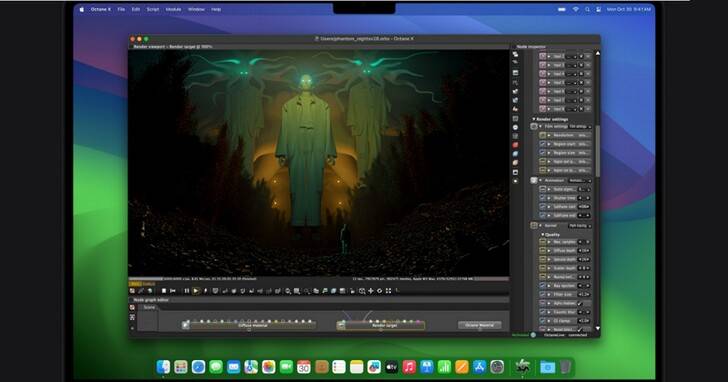The width and height of the screenshot is (728, 382).
Task: Click the circular target icon in viewport toolbar
Action: click(x=379, y=291)
